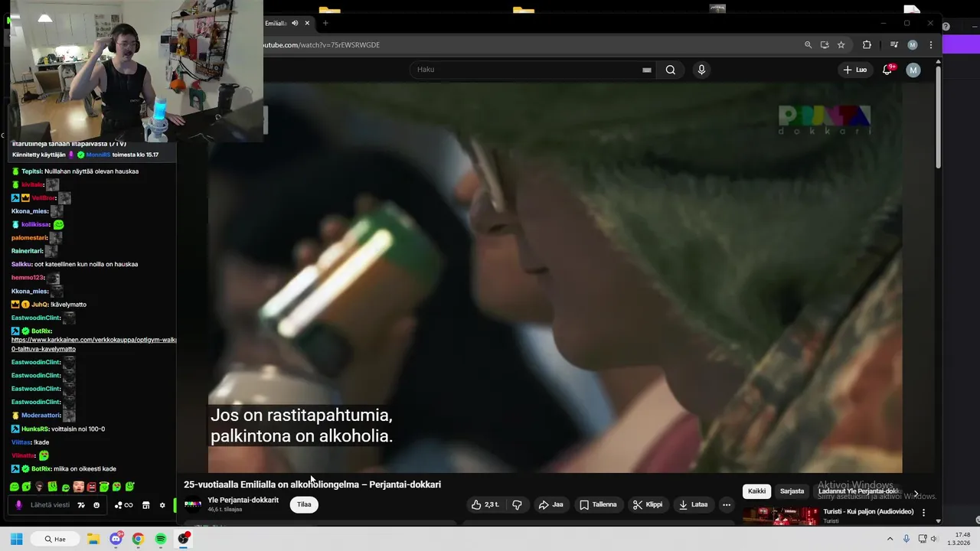Screen dimensions: 980x551
Task: Expand chip list with the right chevron
Action: click(x=916, y=494)
